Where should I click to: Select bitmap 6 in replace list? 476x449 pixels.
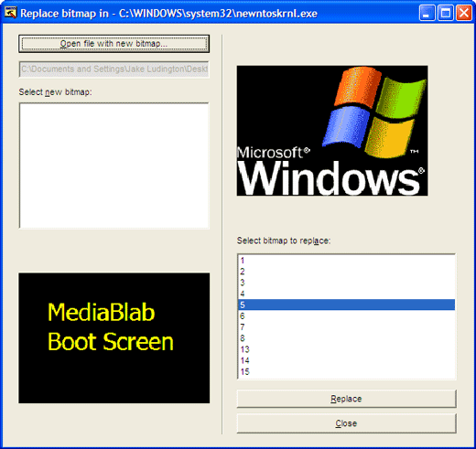click(x=346, y=315)
